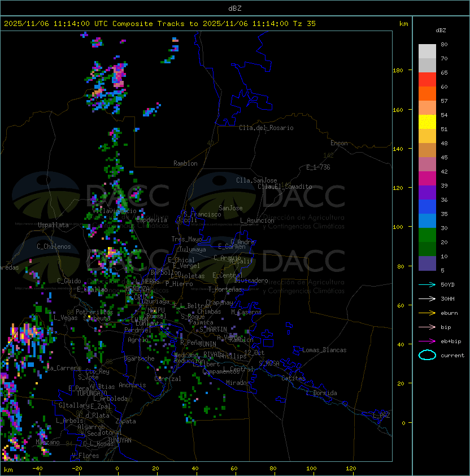Click the Clla.El_Cavadito place label
Viewport: 470px width, 476px height.
click(285, 187)
